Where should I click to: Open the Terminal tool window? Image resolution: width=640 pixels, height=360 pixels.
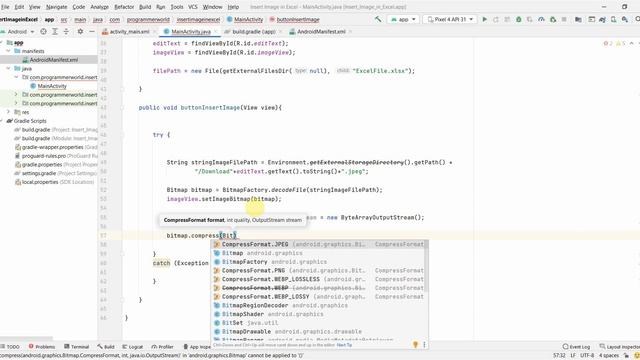click(77, 347)
